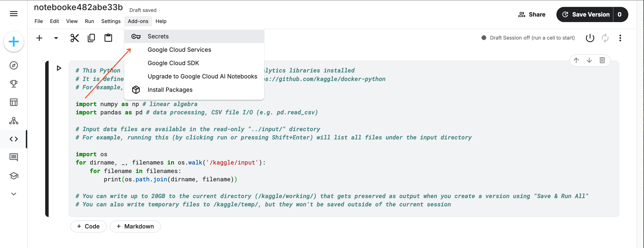Open Learn graduation cap icon in sidebar
The width and height of the screenshot is (644, 248).
(14, 176)
